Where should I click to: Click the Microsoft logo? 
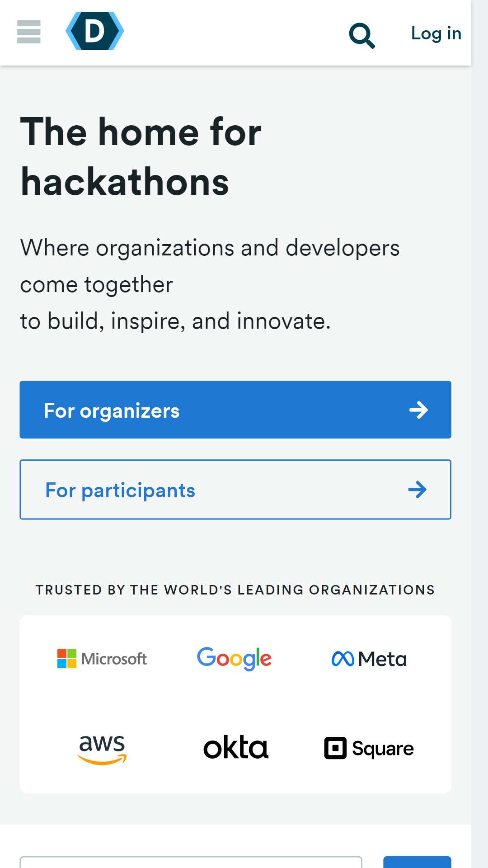tap(102, 659)
